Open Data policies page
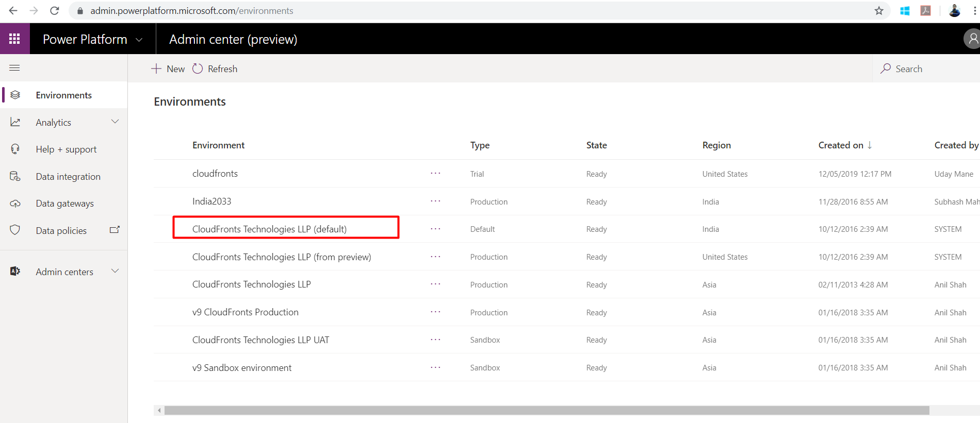Screen dimensions: 980x423 pyautogui.click(x=61, y=231)
